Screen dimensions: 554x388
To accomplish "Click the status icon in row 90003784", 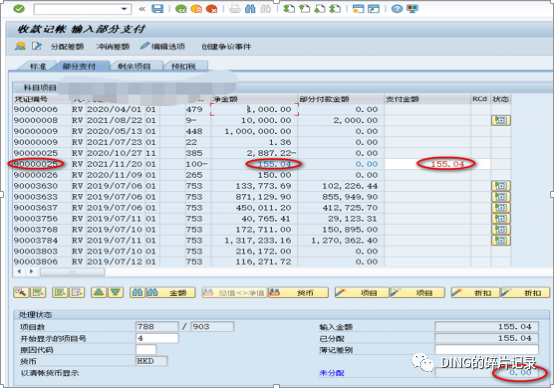I will pyautogui.click(x=501, y=241).
